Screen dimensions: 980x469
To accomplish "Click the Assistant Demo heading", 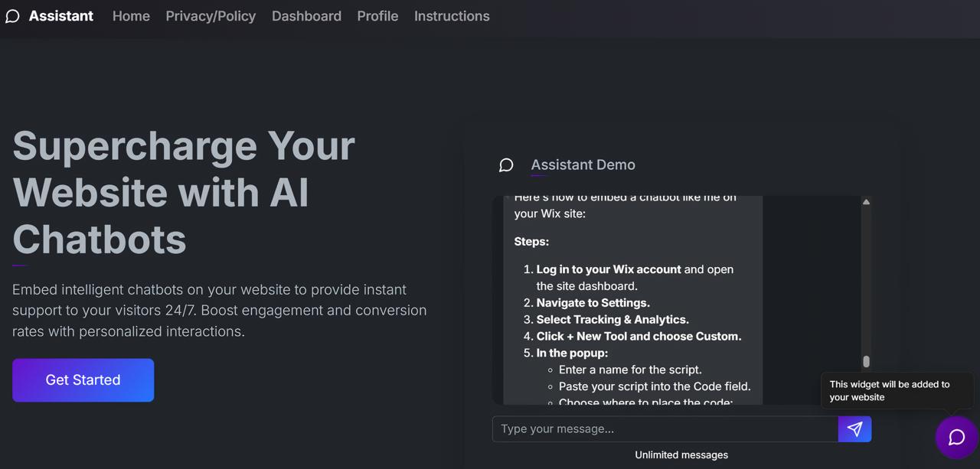I will pos(583,165).
